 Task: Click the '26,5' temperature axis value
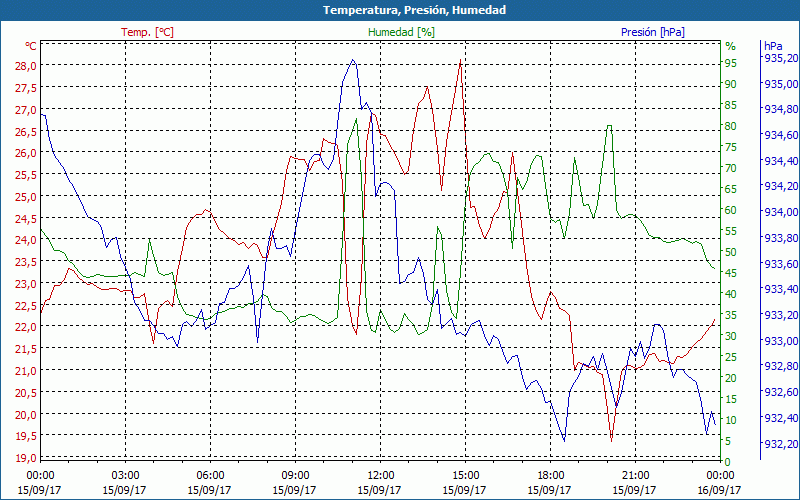[26, 132]
